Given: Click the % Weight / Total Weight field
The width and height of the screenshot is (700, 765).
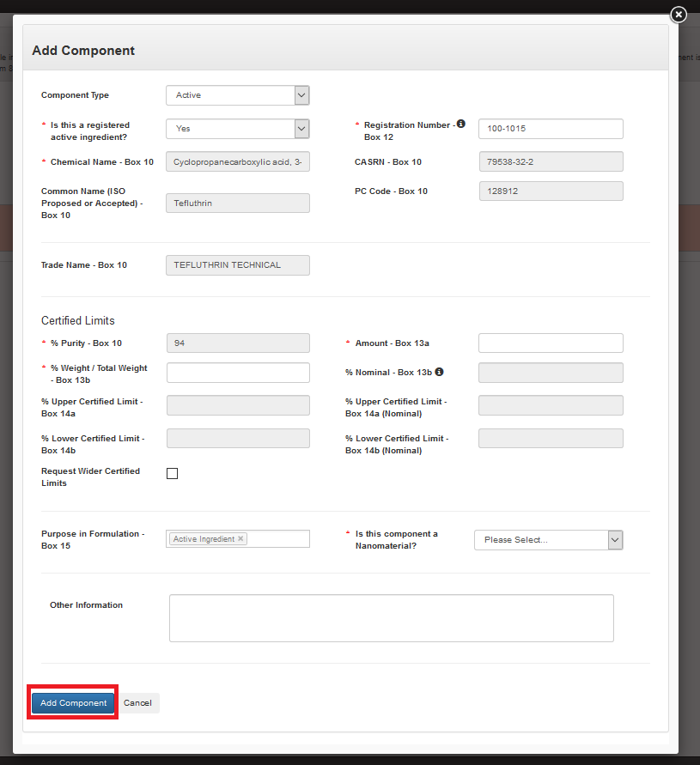Looking at the screenshot, I should click(x=238, y=373).
